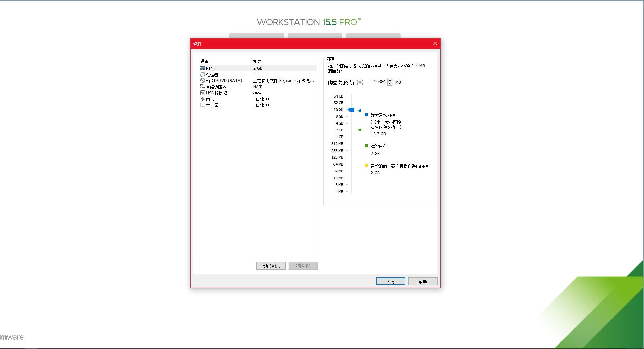
Task: Click the 添加(A)... add button
Action: coord(271,266)
